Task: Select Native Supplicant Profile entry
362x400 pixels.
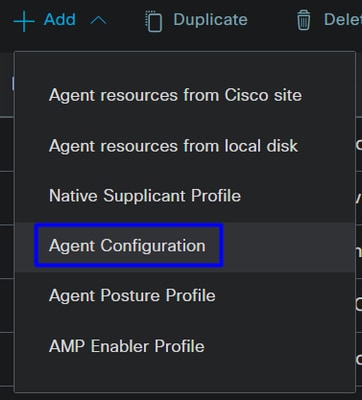Action: point(145,196)
